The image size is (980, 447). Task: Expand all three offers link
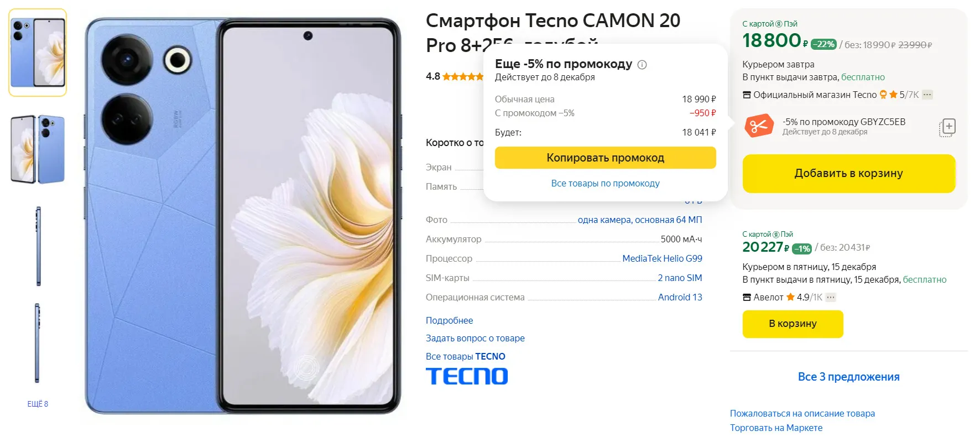tap(848, 377)
